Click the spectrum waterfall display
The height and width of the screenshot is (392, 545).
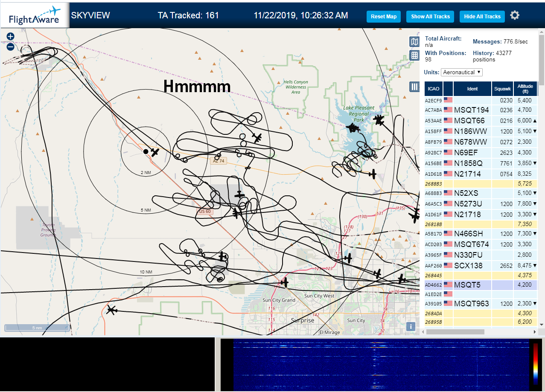point(381,364)
